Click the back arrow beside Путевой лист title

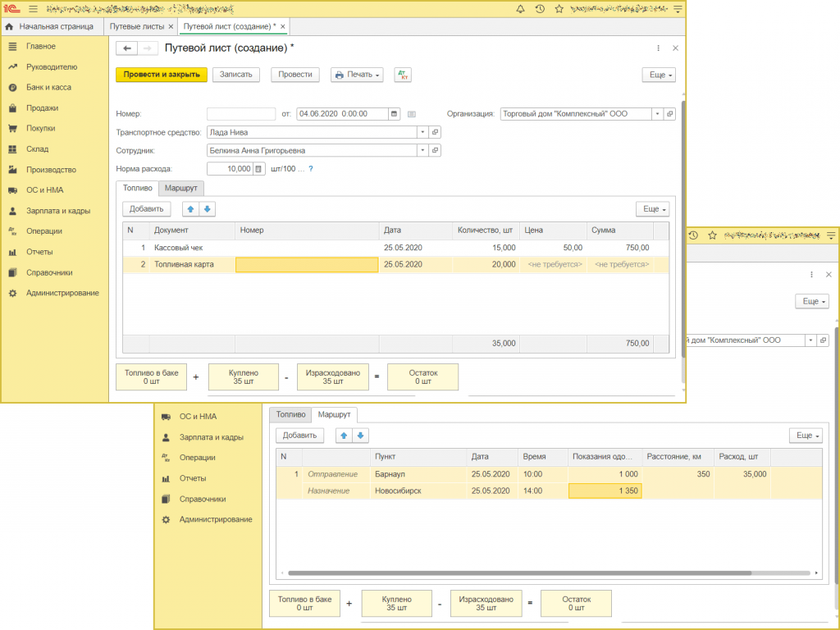127,48
